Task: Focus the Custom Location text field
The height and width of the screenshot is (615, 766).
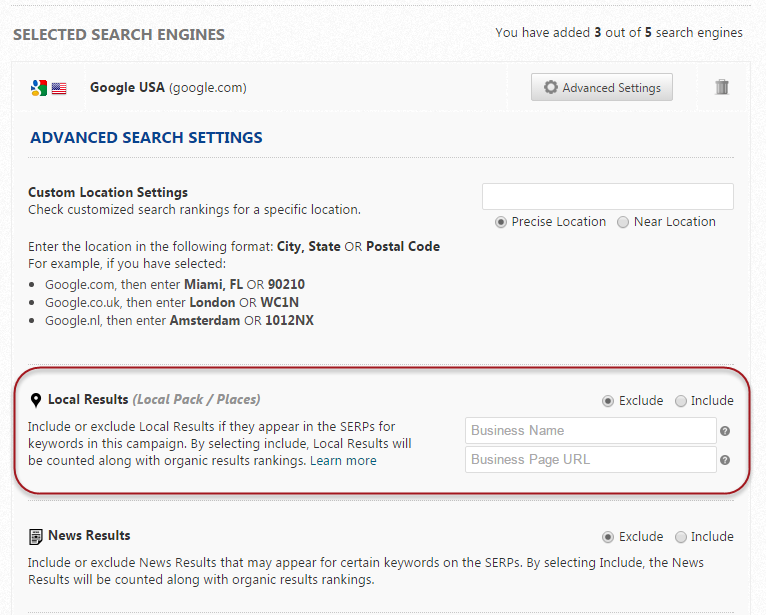Action: coord(607,196)
